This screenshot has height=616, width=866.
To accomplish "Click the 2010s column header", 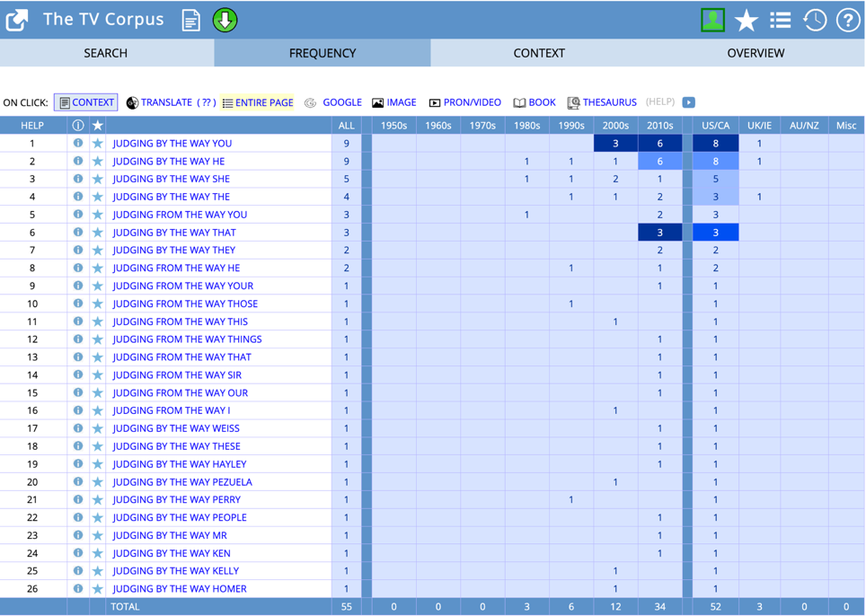I will 660,126.
